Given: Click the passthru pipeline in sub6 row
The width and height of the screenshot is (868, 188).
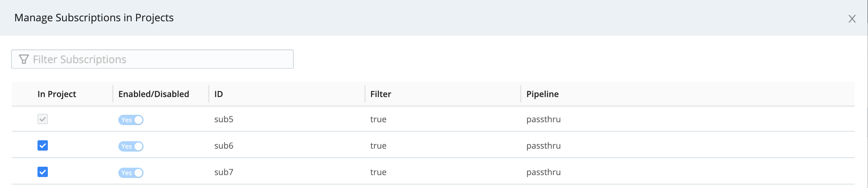Looking at the screenshot, I should point(543,146).
